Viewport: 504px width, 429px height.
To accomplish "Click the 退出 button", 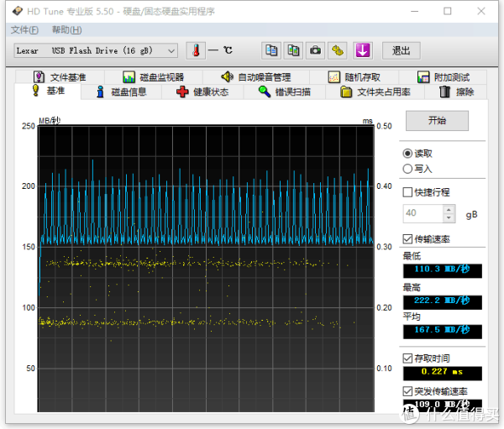I will pos(401,50).
